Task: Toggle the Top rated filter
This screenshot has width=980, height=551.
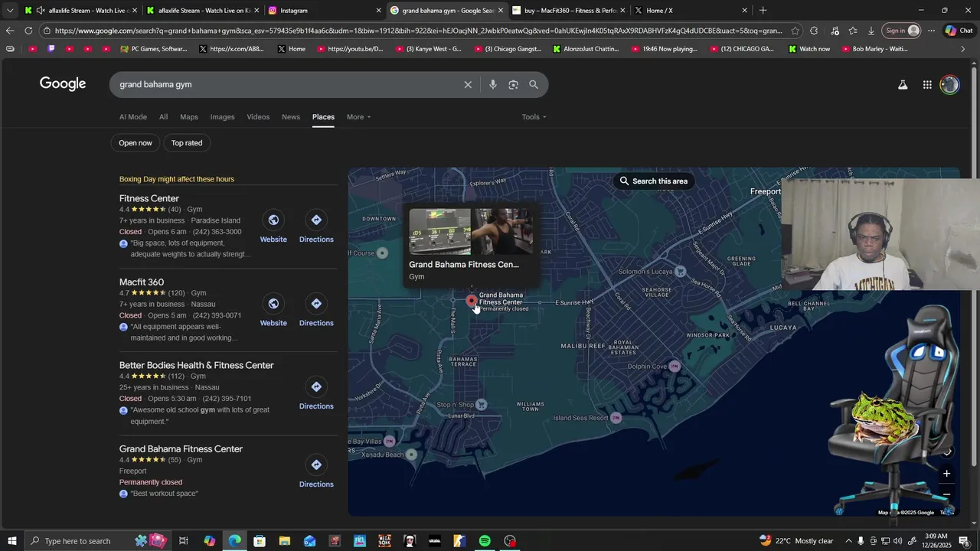Action: pyautogui.click(x=187, y=143)
